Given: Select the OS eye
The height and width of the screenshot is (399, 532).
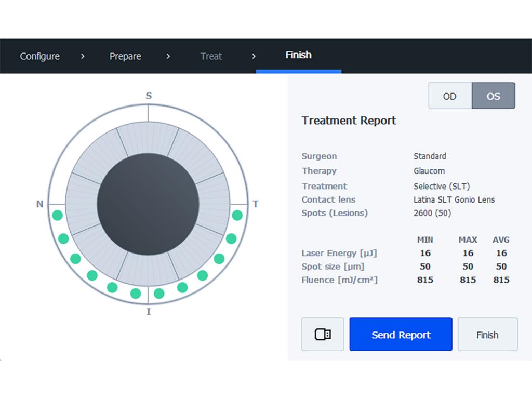Looking at the screenshot, I should pyautogui.click(x=493, y=96).
